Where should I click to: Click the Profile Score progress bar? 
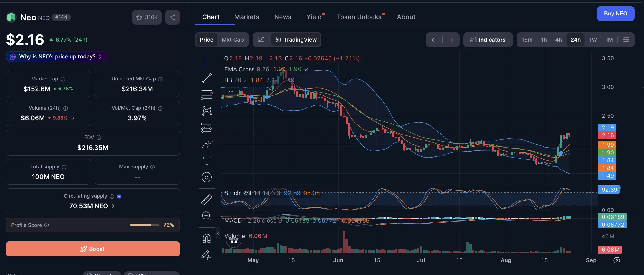tap(145, 225)
